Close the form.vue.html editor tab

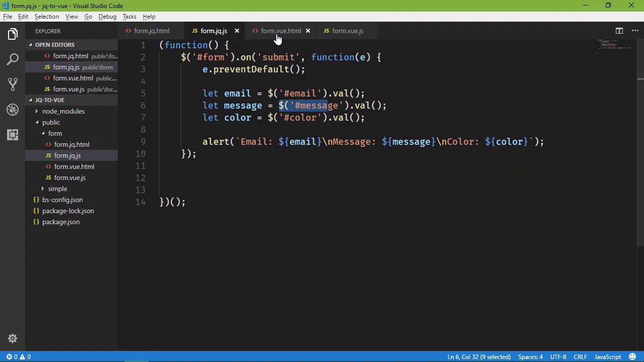[308, 31]
